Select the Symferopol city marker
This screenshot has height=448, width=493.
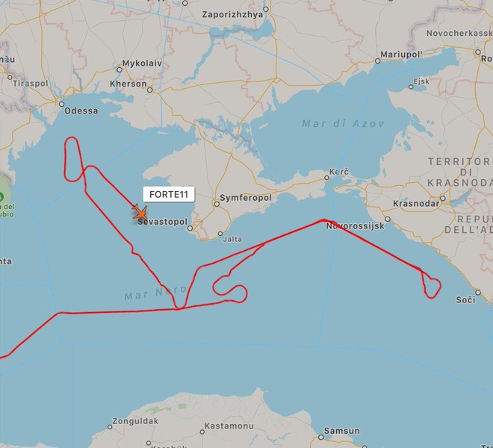pos(217,204)
